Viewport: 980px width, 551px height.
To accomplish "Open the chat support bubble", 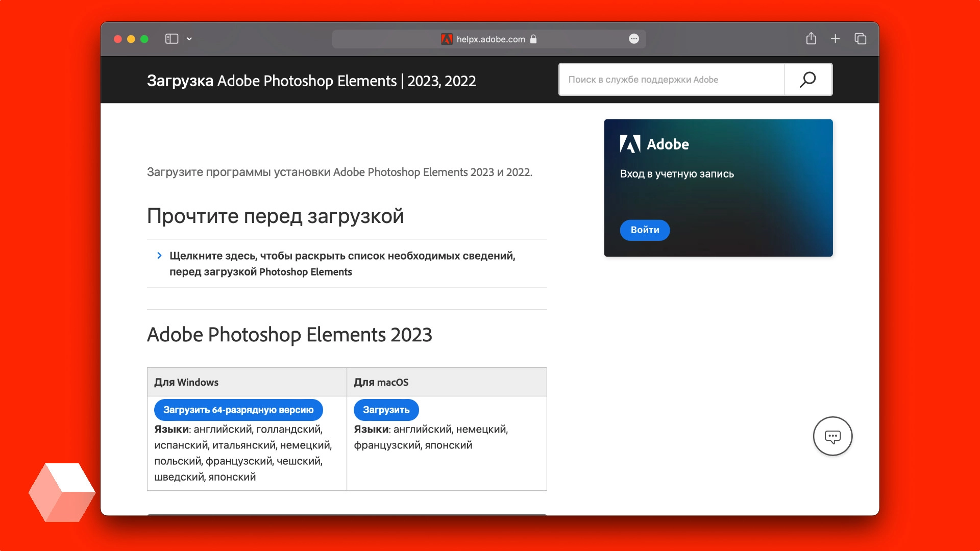I will (832, 436).
